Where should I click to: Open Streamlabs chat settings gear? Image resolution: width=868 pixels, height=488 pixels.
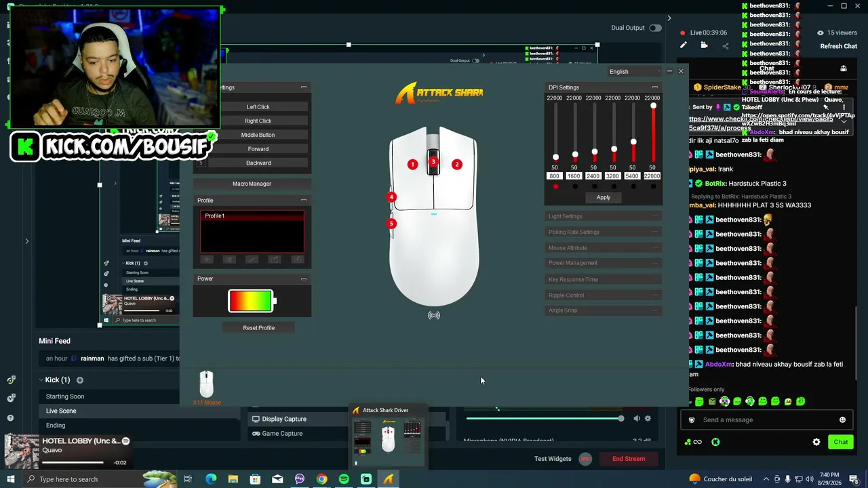(x=816, y=442)
